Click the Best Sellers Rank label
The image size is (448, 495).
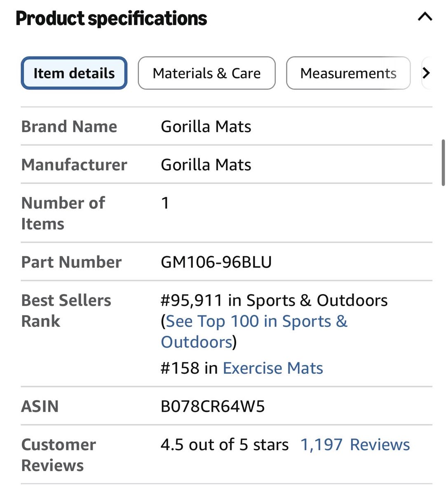[66, 311]
